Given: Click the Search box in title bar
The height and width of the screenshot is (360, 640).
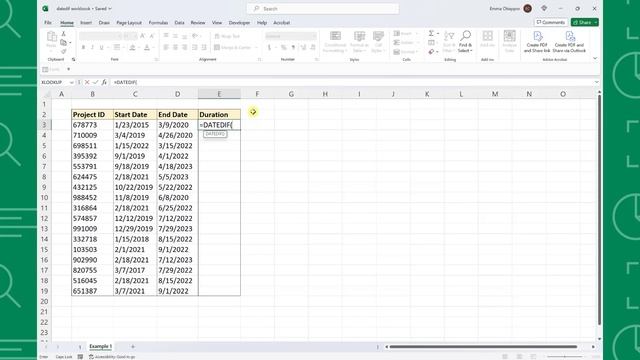Looking at the screenshot, I should pos(323,9).
